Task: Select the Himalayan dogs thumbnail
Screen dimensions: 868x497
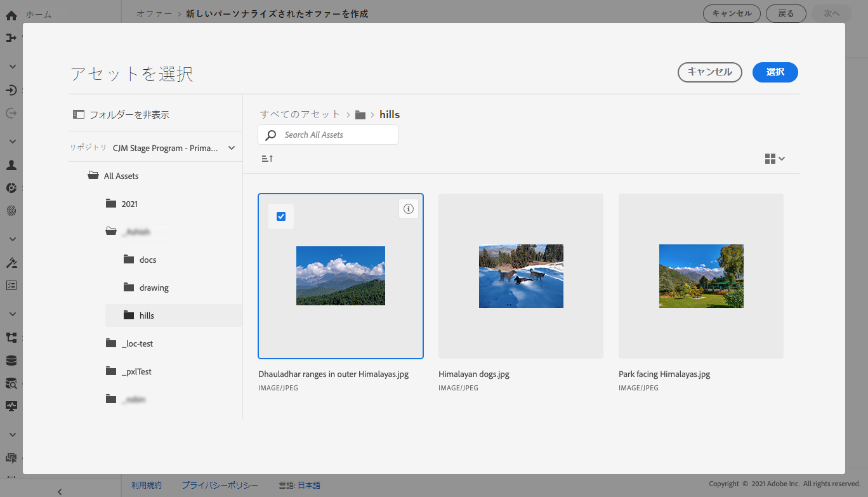Action: point(521,276)
